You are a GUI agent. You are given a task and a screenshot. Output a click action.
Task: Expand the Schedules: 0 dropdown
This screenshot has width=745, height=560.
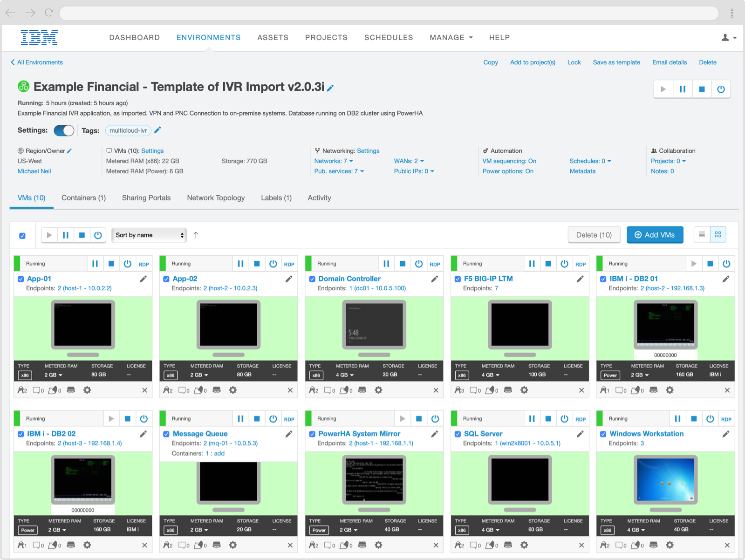pyautogui.click(x=590, y=161)
